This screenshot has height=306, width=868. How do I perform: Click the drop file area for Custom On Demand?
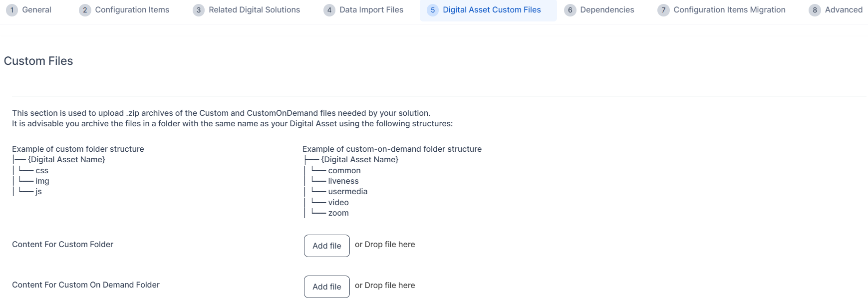pos(385,286)
